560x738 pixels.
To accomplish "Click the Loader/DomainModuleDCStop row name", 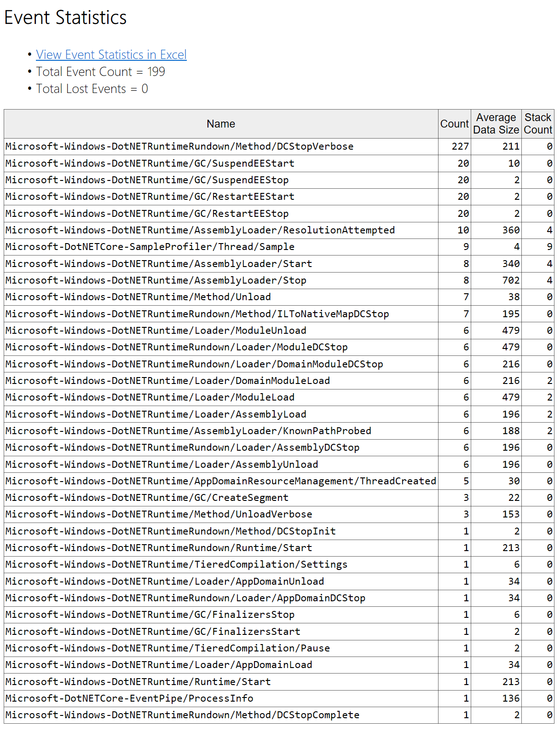I will [x=194, y=364].
